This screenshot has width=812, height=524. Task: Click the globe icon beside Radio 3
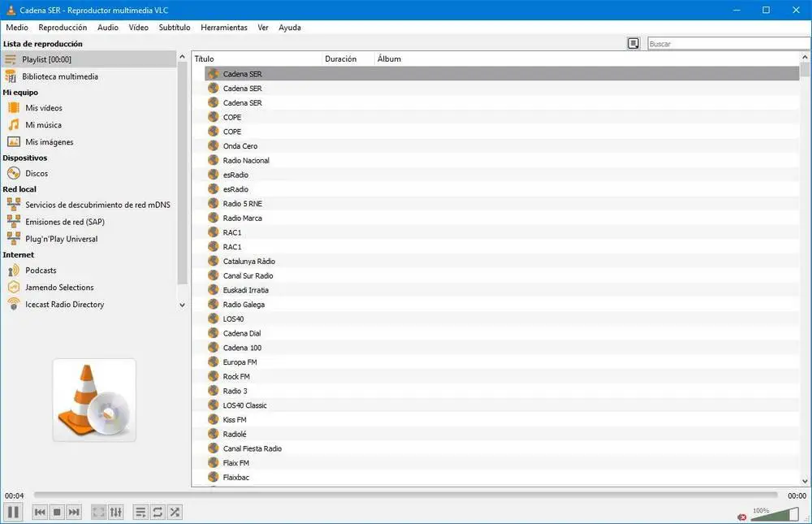pyautogui.click(x=214, y=390)
